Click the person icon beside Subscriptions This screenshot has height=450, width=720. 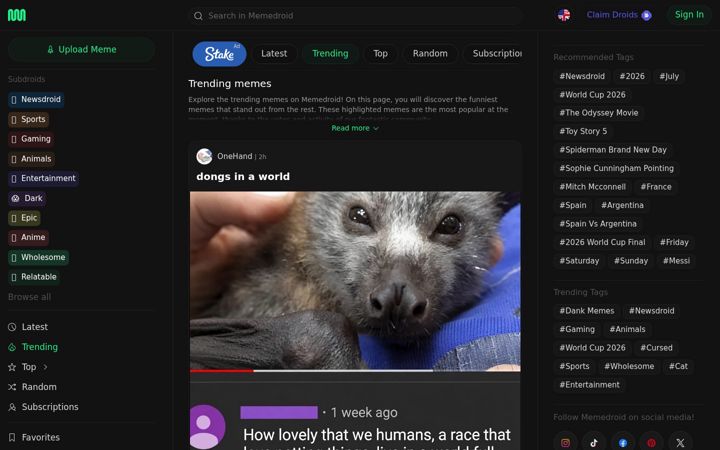12,407
